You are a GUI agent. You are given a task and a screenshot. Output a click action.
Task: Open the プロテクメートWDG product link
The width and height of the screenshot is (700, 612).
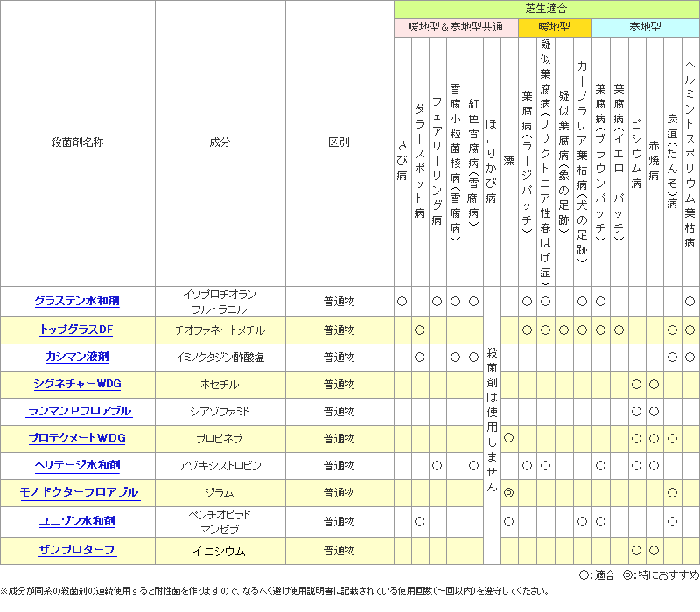(77, 439)
